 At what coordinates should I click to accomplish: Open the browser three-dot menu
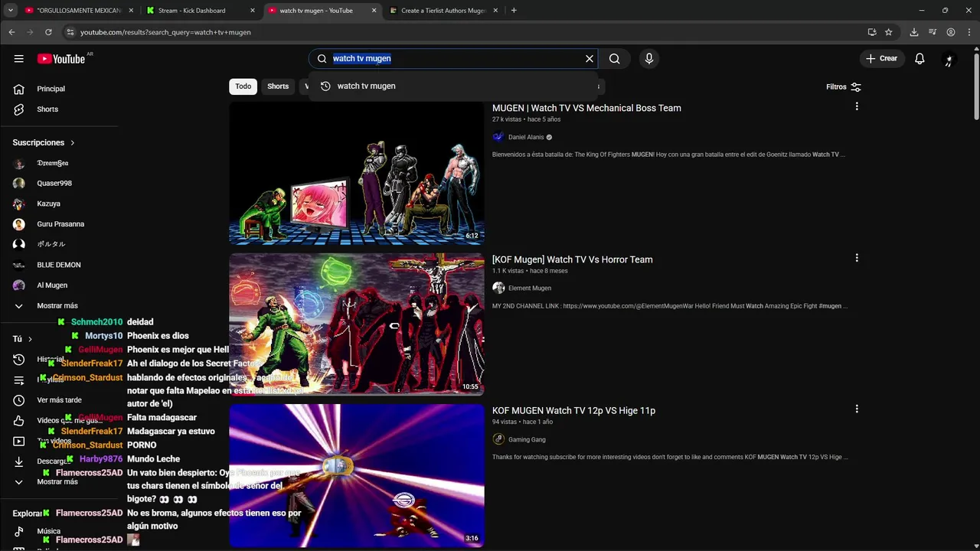[969, 32]
